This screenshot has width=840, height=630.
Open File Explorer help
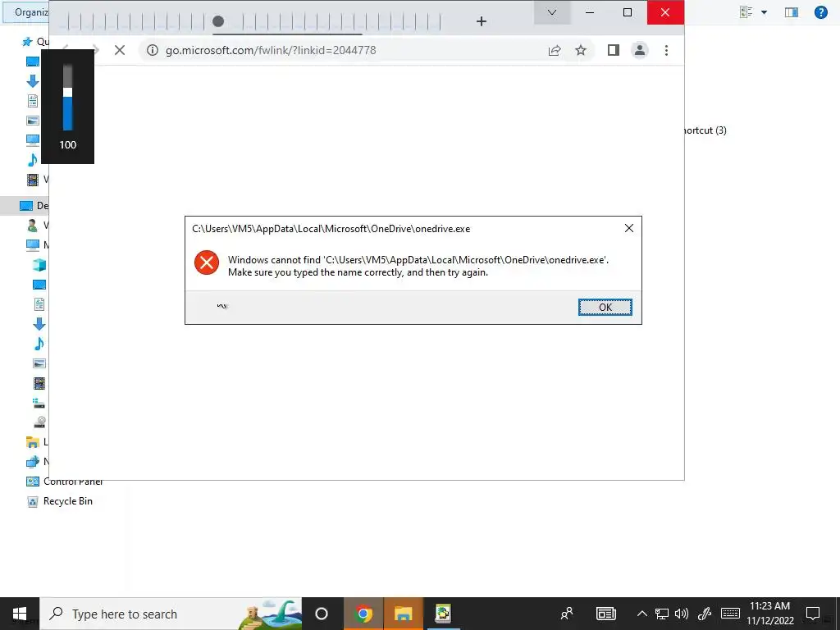[820, 11]
